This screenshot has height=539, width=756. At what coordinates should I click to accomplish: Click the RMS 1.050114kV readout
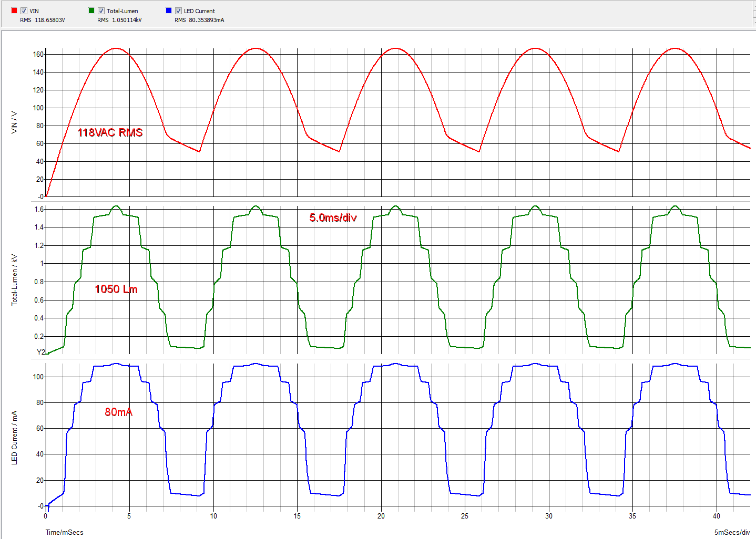119,20
